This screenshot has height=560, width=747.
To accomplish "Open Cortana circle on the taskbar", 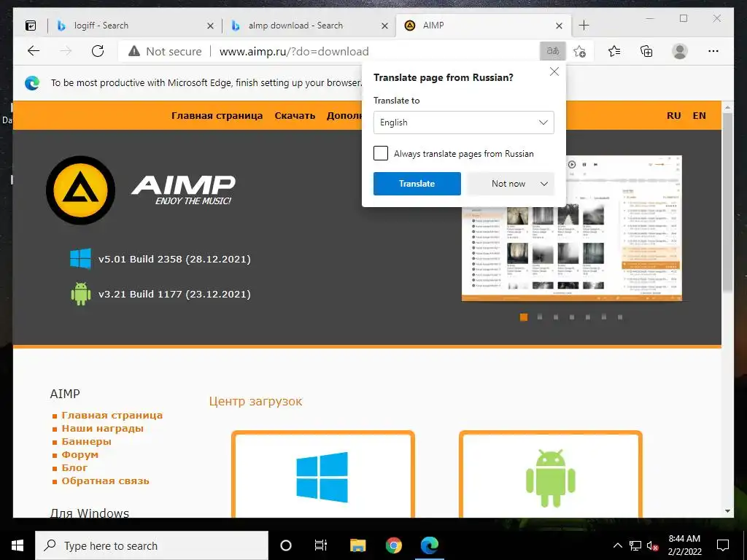I will (286, 545).
